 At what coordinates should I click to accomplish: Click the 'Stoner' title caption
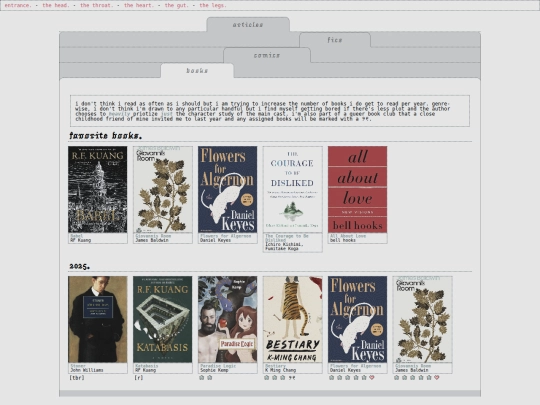coord(78,366)
